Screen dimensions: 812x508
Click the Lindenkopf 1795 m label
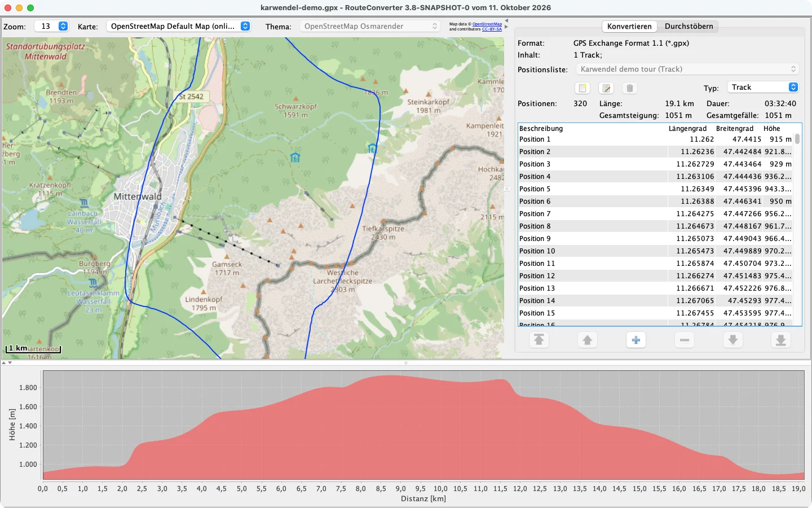click(x=204, y=304)
